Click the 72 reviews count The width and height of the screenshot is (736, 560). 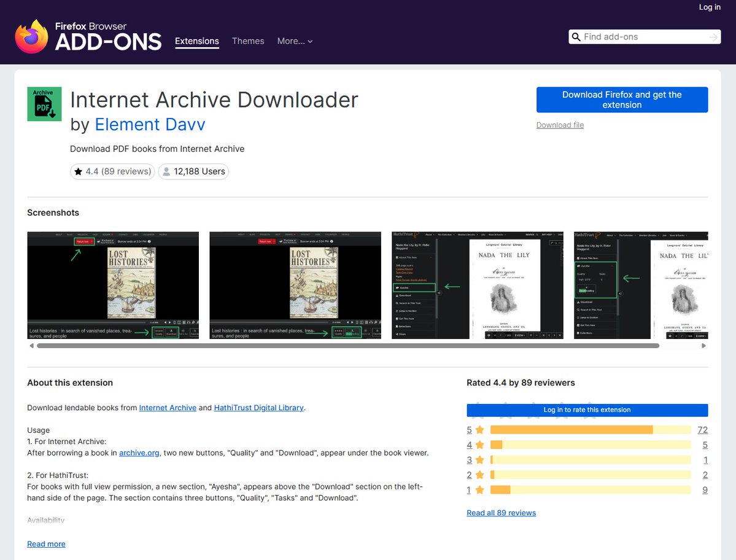(x=703, y=430)
